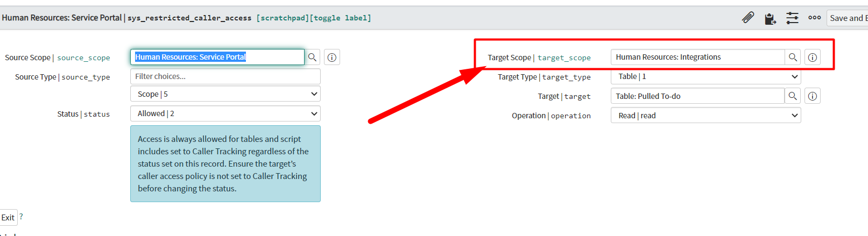868x236 pixels.
Task: Click the Status | status label
Action: (x=83, y=114)
